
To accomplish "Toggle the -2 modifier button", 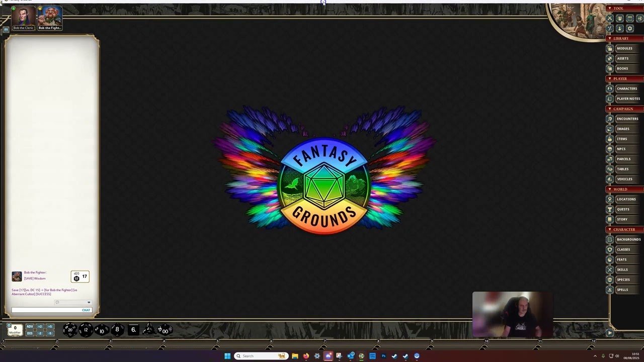I will (40, 333).
